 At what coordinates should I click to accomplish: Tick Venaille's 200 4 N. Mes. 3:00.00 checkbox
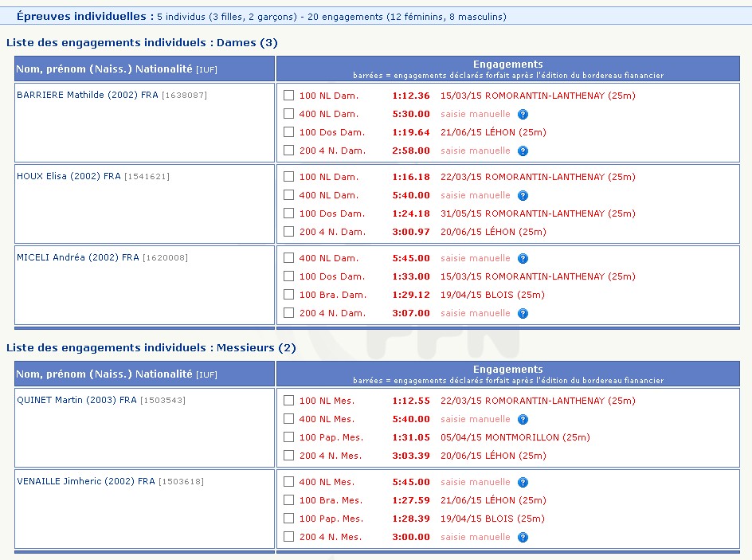tap(288, 537)
